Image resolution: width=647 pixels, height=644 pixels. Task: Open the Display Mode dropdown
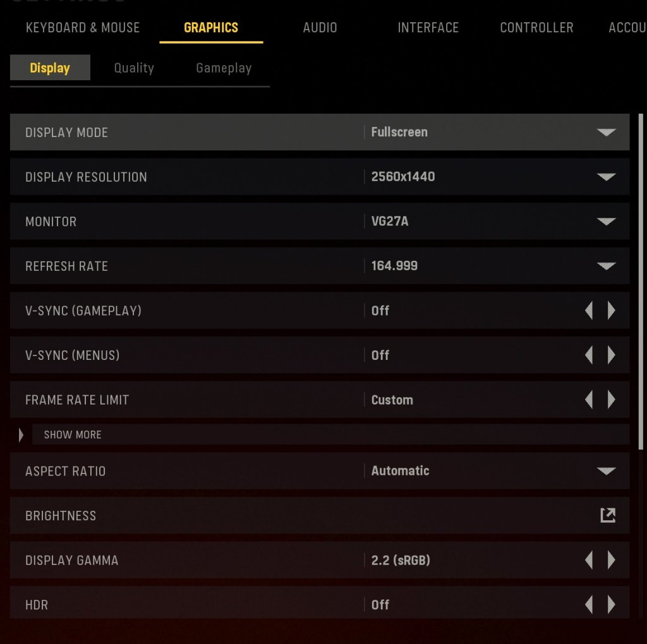coord(606,133)
